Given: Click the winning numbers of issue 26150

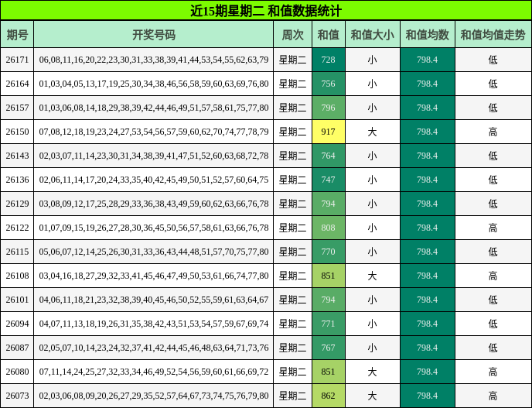Looking at the screenshot, I should [154, 132].
